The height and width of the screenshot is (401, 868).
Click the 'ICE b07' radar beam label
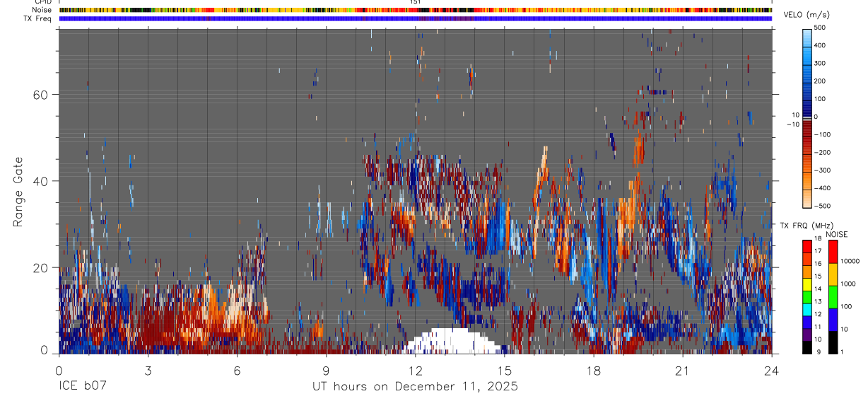(83, 386)
